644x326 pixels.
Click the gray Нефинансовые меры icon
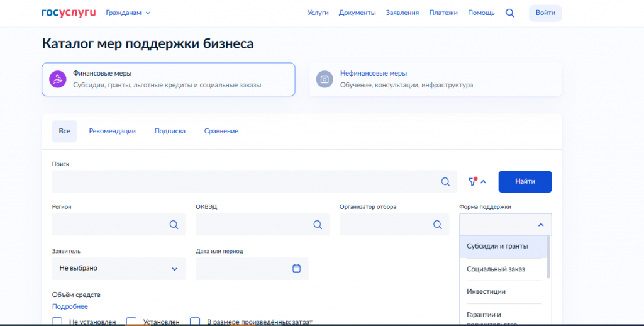point(325,79)
